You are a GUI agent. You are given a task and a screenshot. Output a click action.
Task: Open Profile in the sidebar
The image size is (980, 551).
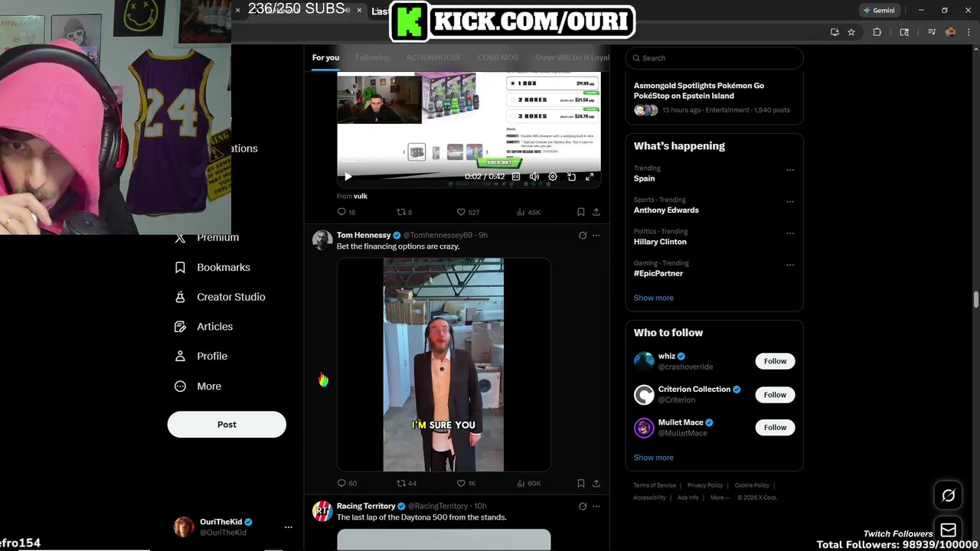click(x=201, y=356)
